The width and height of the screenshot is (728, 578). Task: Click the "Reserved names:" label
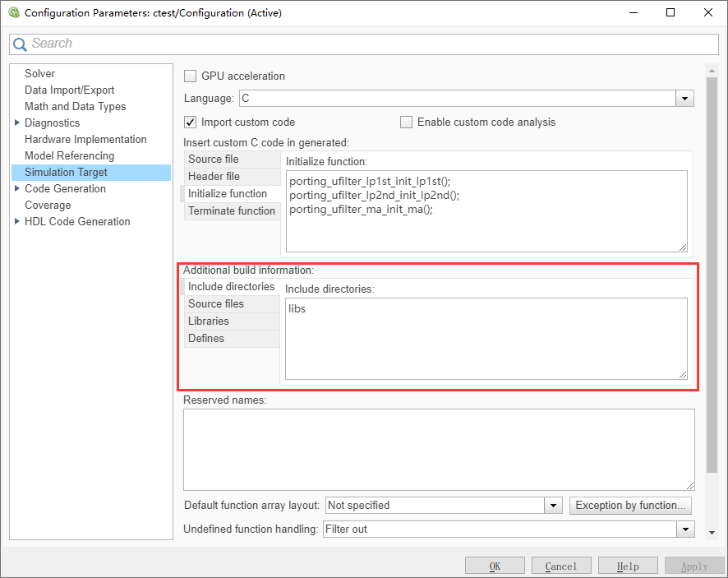coord(224,400)
